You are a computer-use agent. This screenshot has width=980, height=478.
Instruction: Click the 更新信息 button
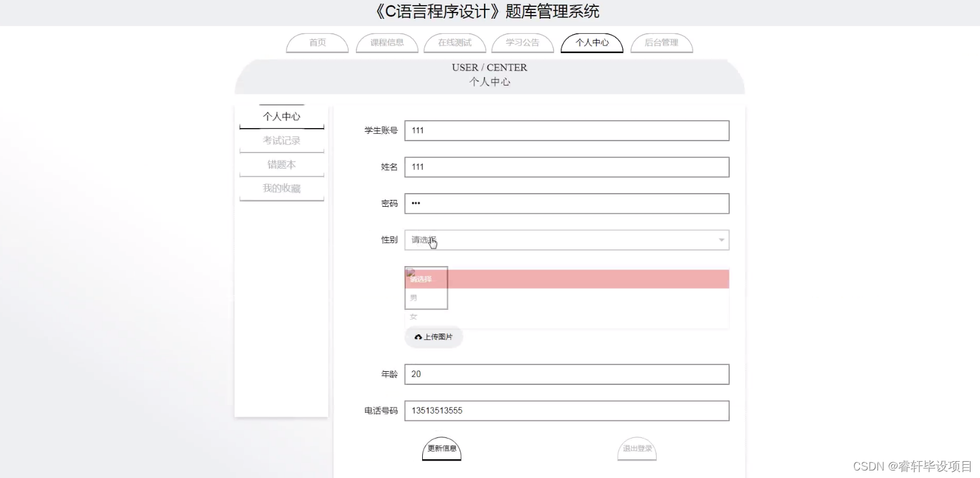click(442, 449)
